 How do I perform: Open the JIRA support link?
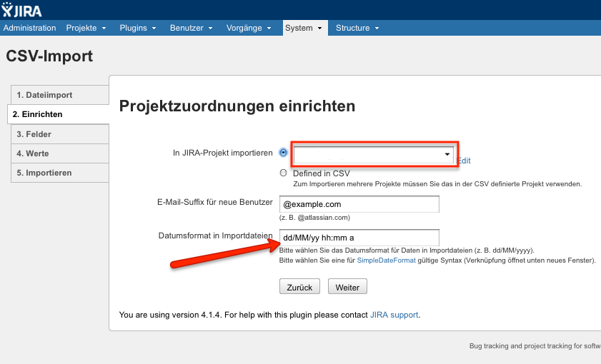tap(394, 315)
